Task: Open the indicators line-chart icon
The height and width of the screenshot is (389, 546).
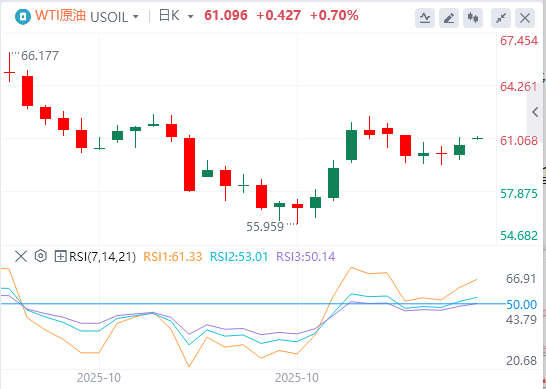Action: [x=424, y=18]
